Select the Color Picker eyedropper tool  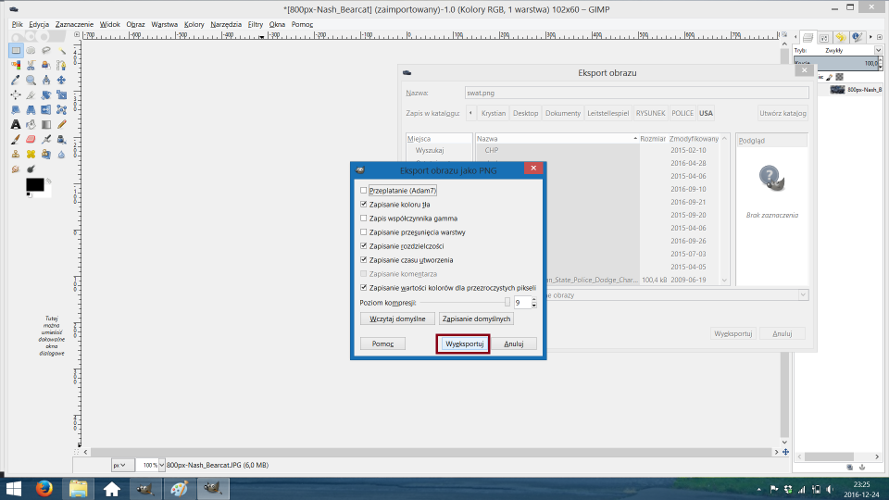(16, 80)
